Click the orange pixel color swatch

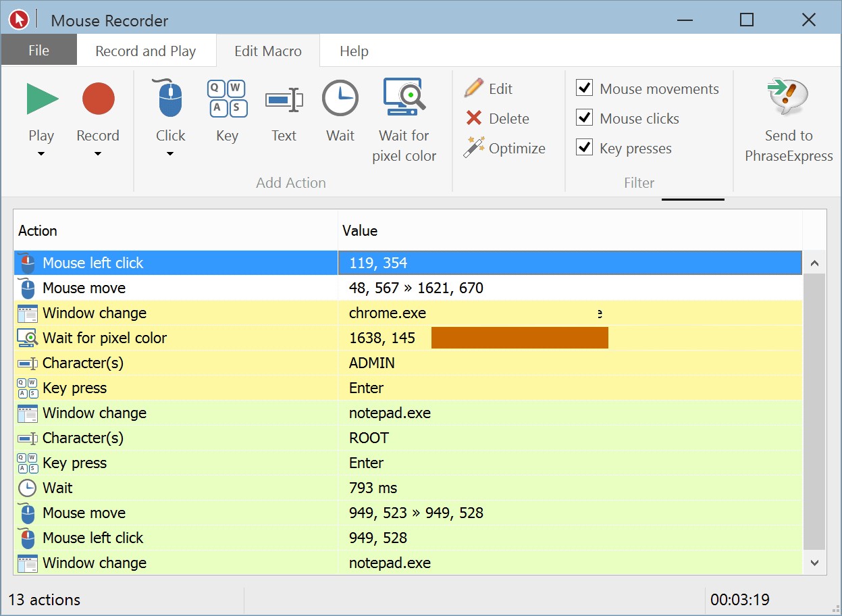point(519,338)
